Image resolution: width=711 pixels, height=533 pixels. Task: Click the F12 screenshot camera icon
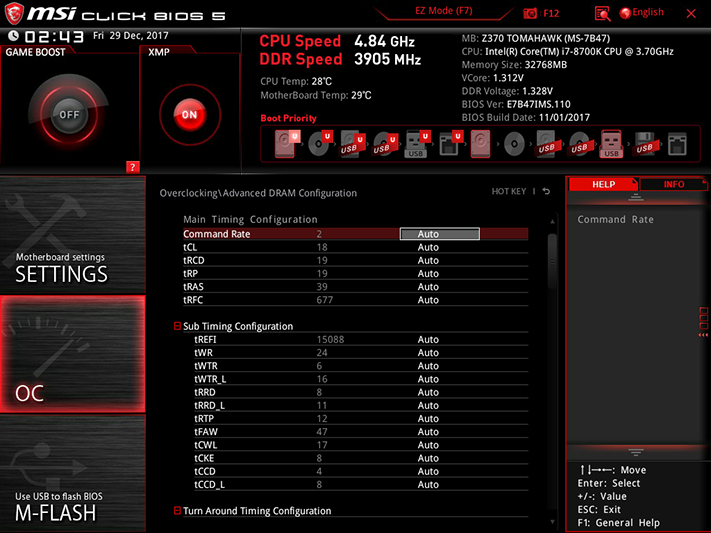pyautogui.click(x=530, y=13)
